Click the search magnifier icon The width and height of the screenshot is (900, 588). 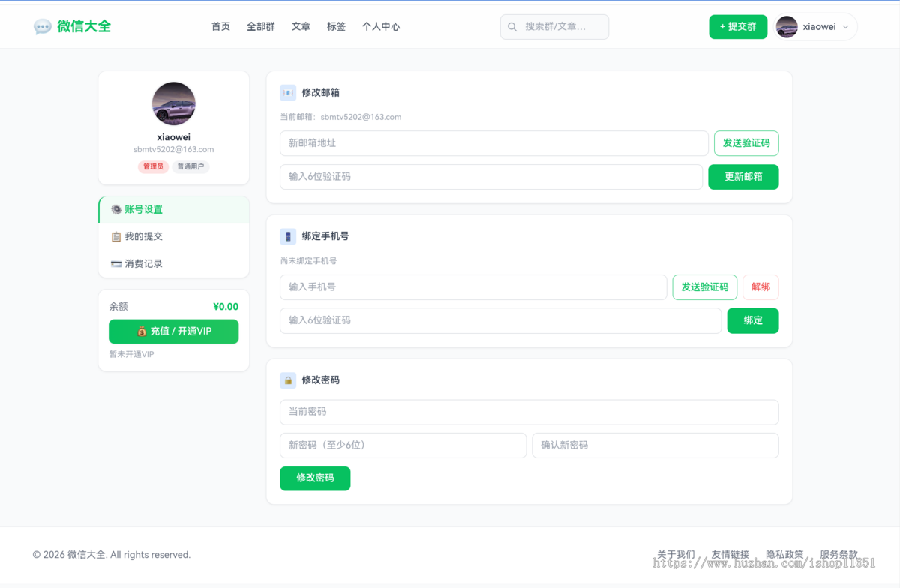[512, 27]
